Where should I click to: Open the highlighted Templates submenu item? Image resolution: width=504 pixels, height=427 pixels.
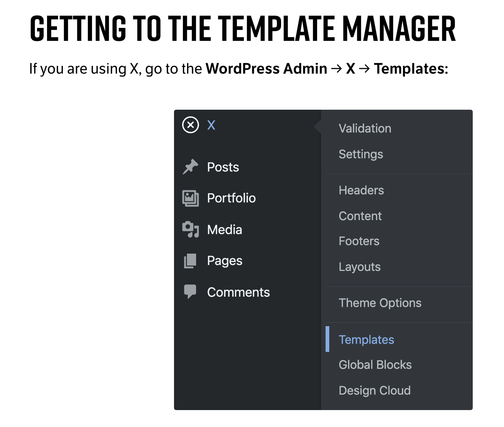point(366,339)
